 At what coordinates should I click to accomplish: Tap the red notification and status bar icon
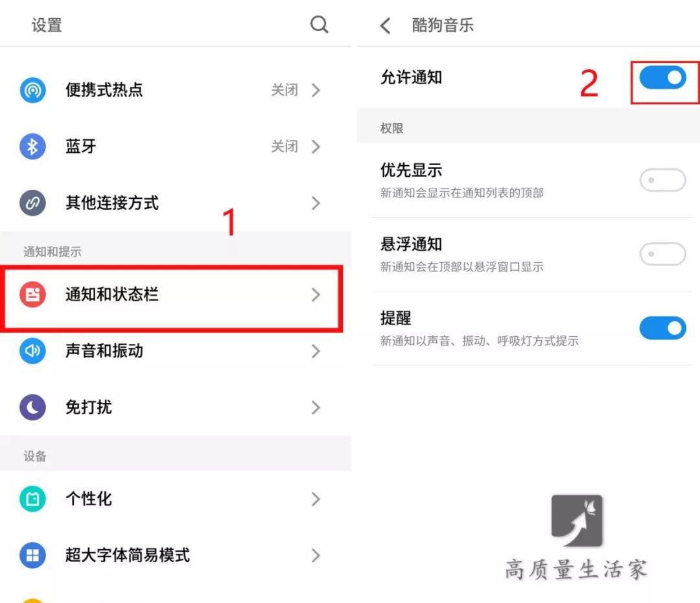pyautogui.click(x=32, y=294)
